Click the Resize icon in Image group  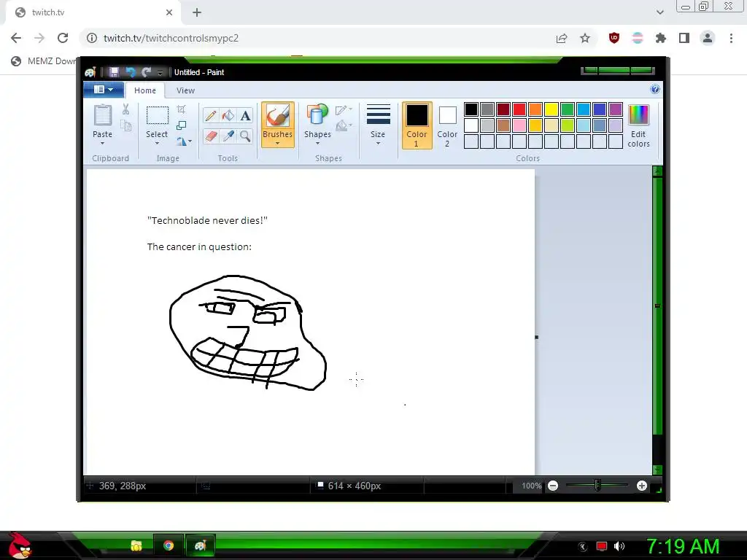(x=181, y=125)
